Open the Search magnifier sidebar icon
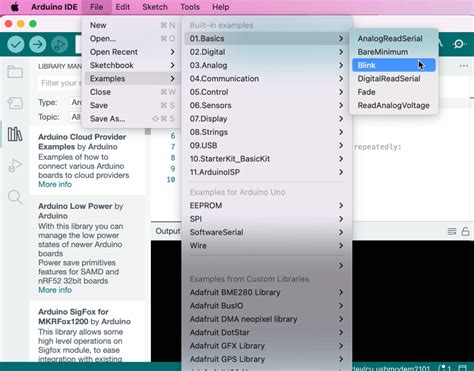The image size is (474, 371). click(15, 197)
